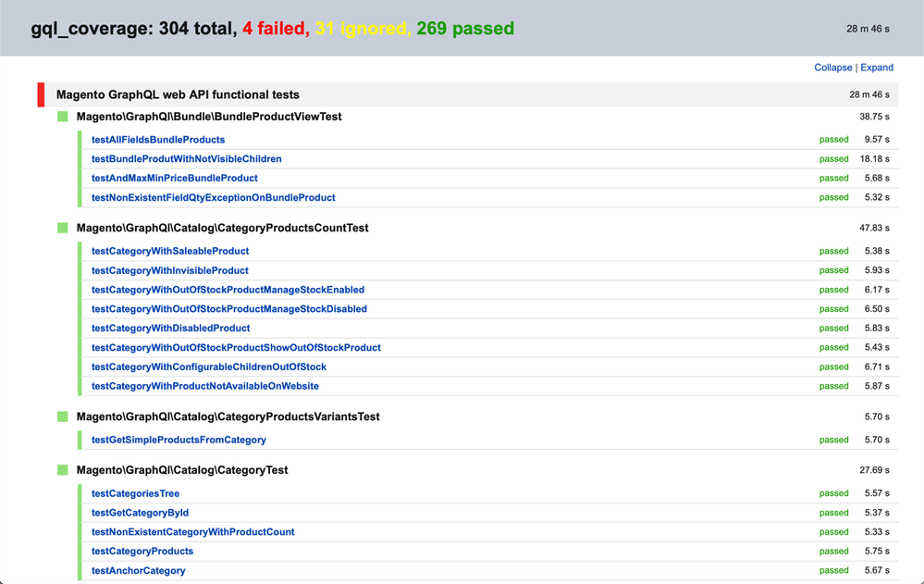Click the green bar beside testCategoriesTree

coord(80,493)
